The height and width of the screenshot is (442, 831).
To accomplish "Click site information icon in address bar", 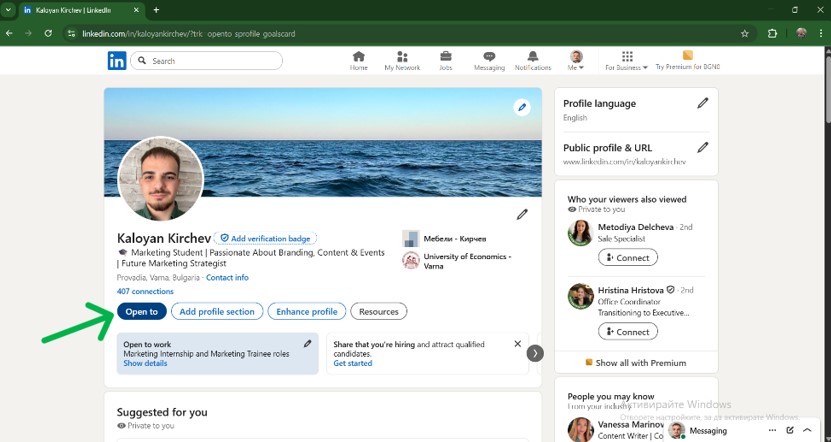I will [x=72, y=33].
